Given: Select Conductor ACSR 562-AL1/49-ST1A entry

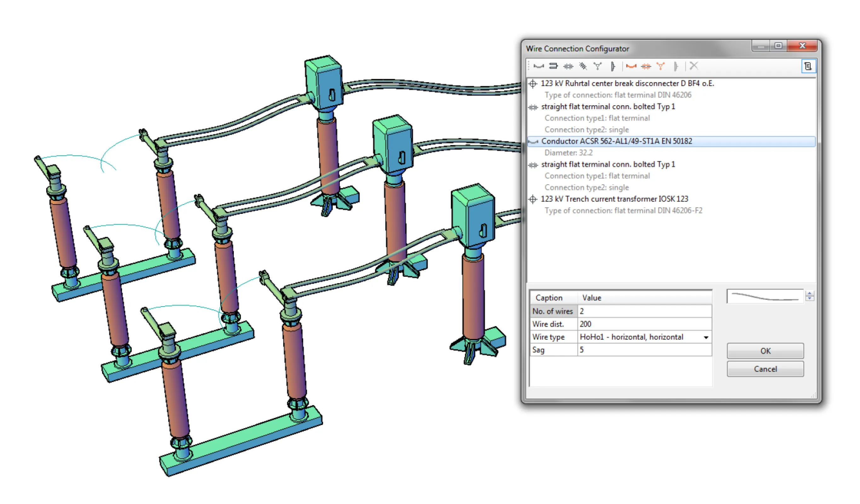Looking at the screenshot, I should tap(616, 141).
